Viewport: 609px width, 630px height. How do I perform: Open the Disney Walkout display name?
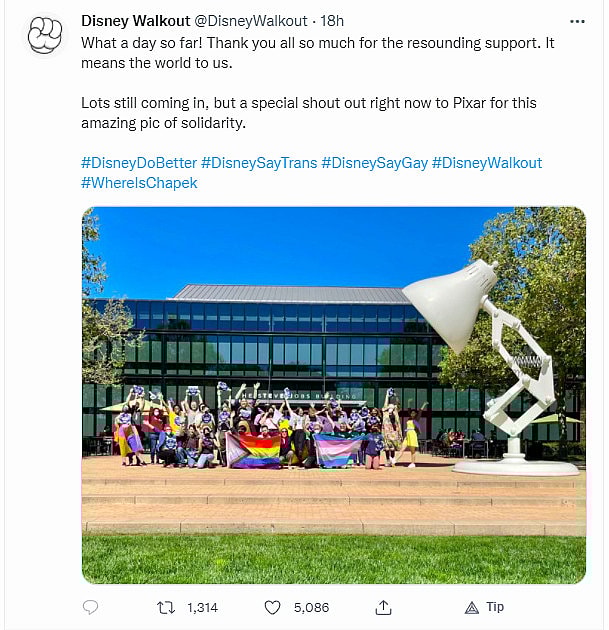pyautogui.click(x=134, y=20)
